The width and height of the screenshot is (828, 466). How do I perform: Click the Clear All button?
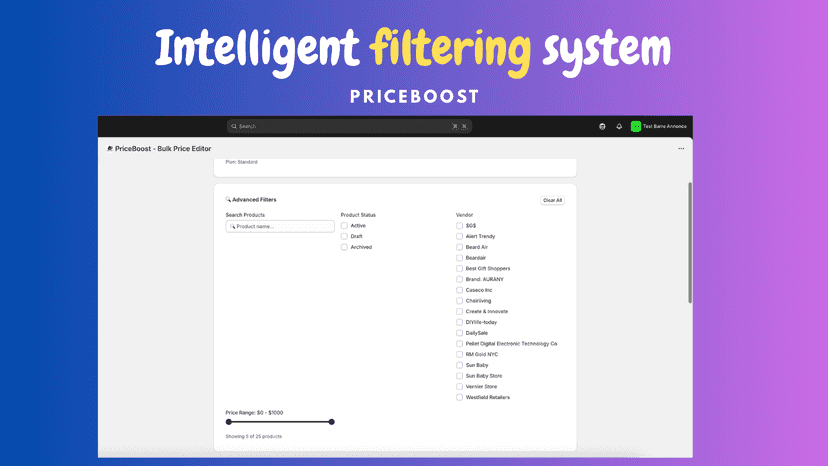552,200
